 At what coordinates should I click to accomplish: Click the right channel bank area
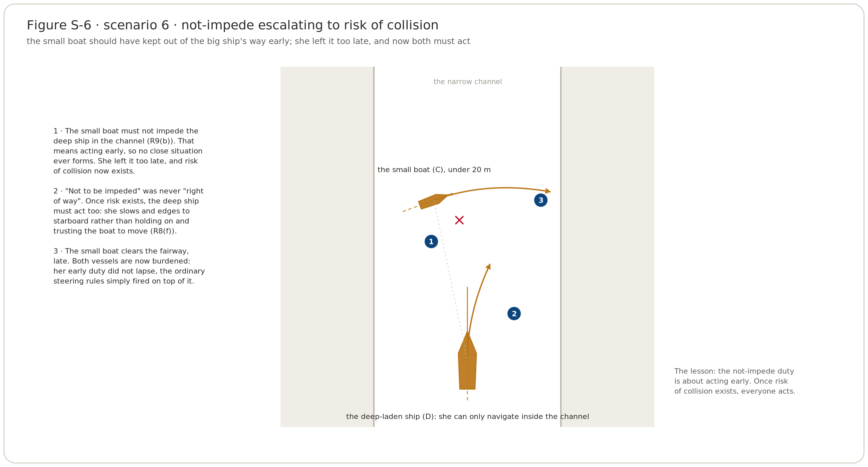coord(607,247)
